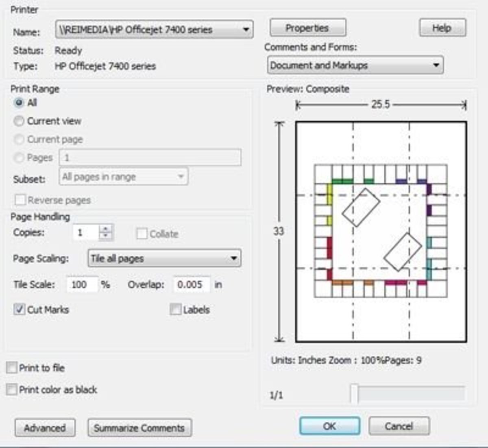Open Summarize Comments
Image resolution: width=488 pixels, height=448 pixels.
(x=139, y=428)
